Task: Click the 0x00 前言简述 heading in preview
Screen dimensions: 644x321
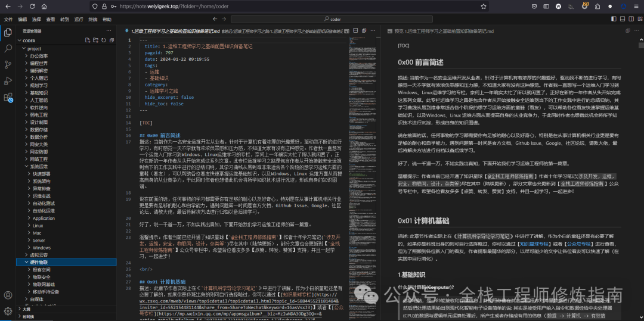Action: (420, 63)
